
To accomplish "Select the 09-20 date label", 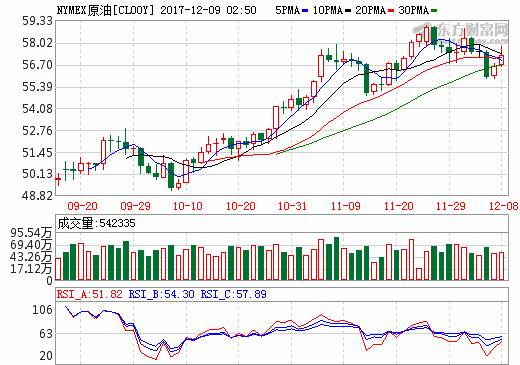I will click(82, 206).
